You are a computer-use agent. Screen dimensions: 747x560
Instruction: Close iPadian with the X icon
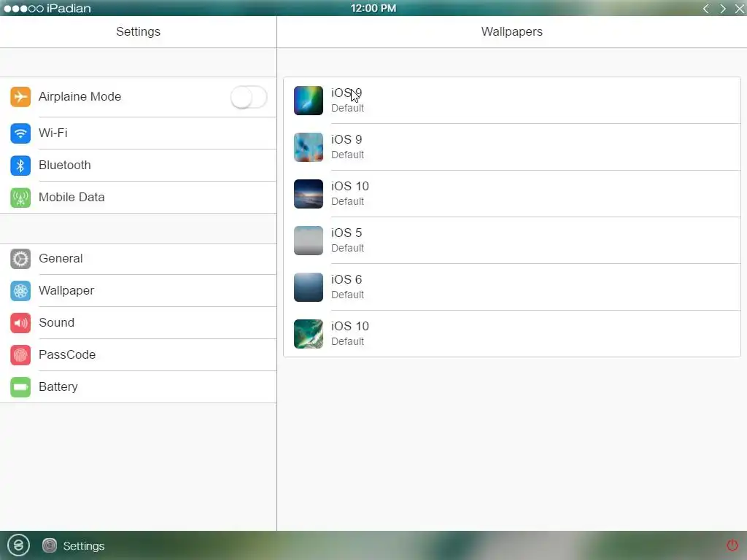[740, 9]
